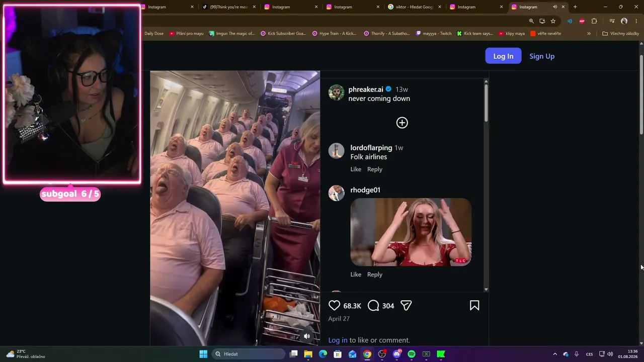
Task: Open the Chrome profile avatar
Action: (624, 21)
